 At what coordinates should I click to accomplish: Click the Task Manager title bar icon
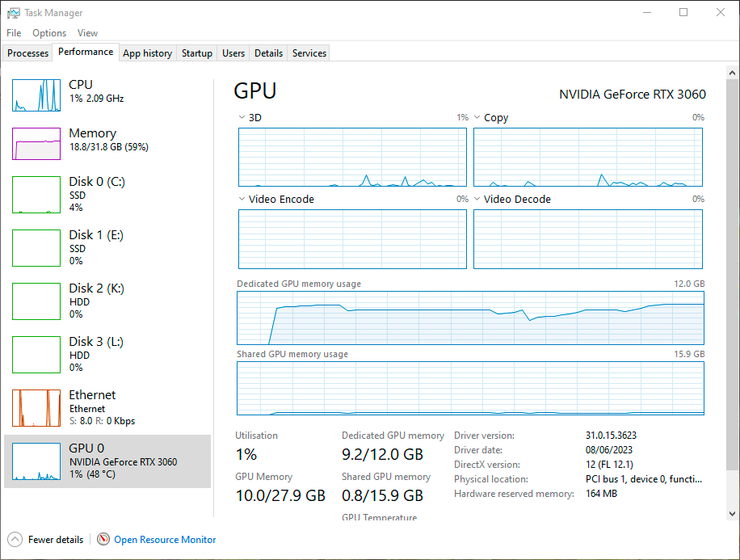14,13
